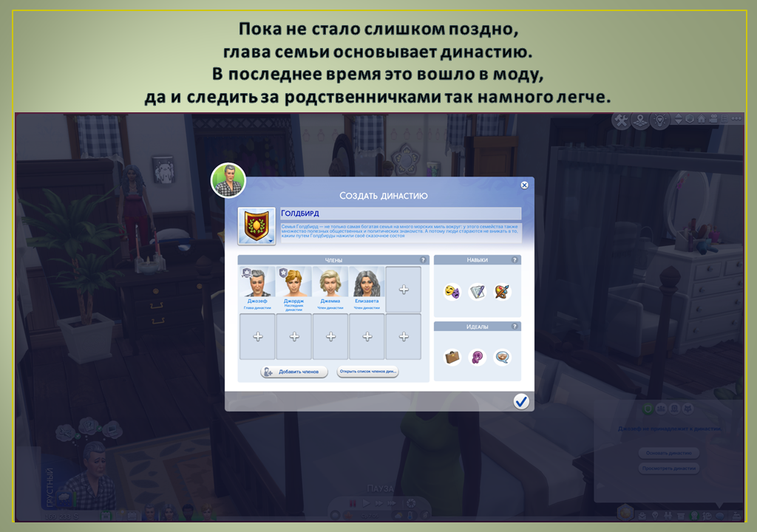Screen dimensions: 757x532
Task: Open help for the Члены section
Action: [x=423, y=260]
